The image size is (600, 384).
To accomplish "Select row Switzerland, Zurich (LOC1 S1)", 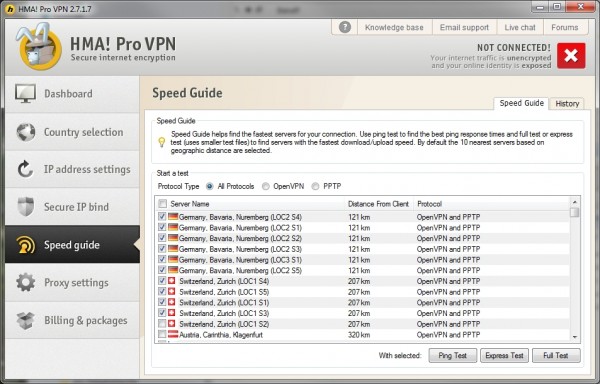I will (363, 303).
